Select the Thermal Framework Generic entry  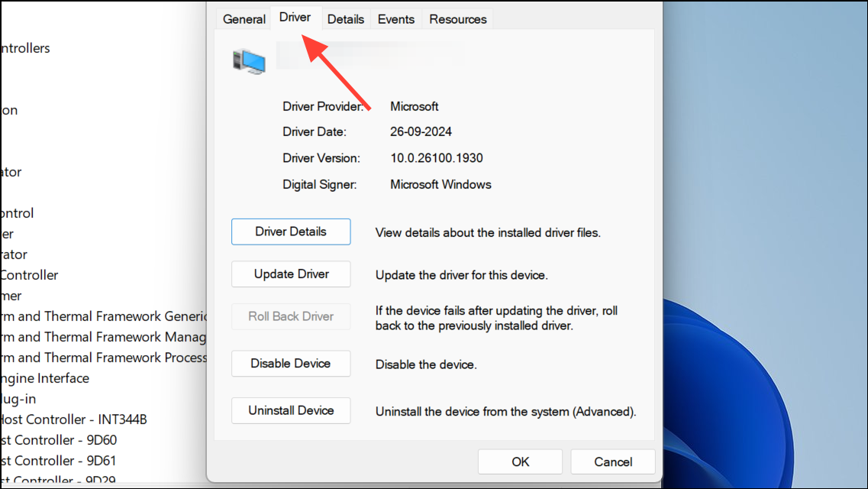point(104,316)
